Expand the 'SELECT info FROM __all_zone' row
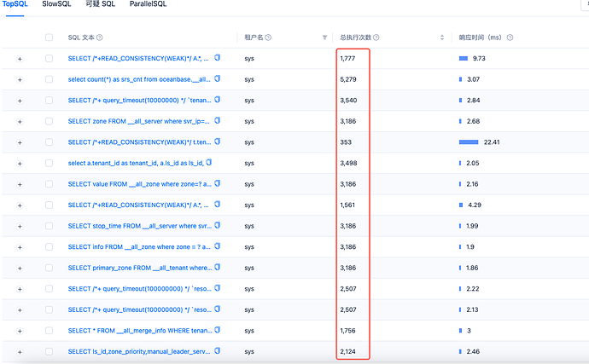Viewport: 589px width, 364px height. (20, 247)
